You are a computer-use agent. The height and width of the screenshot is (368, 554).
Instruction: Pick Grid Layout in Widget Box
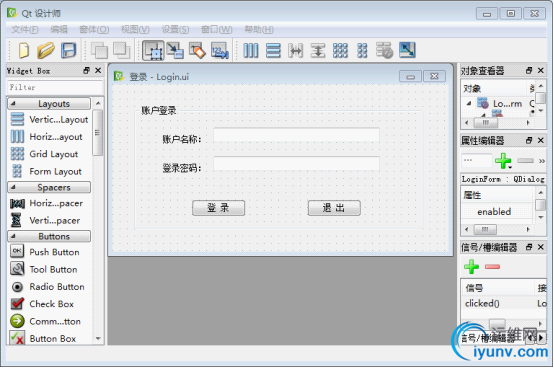tap(45, 154)
